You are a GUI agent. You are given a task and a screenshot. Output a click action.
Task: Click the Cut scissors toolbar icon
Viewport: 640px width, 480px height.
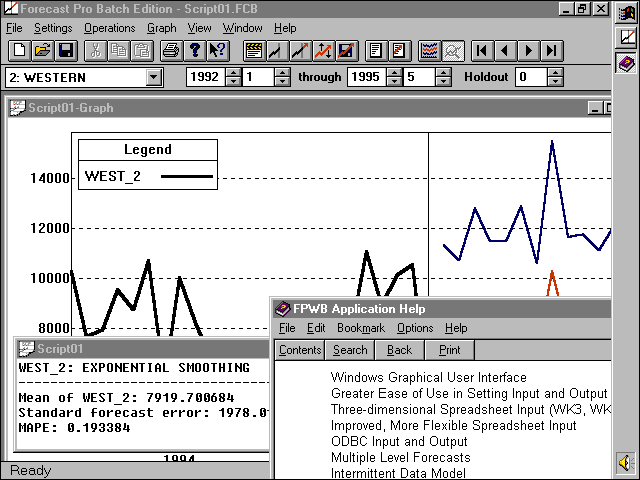[95, 51]
